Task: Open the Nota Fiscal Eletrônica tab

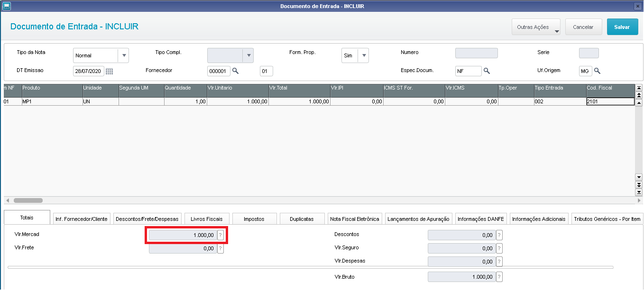Action: 355,219
